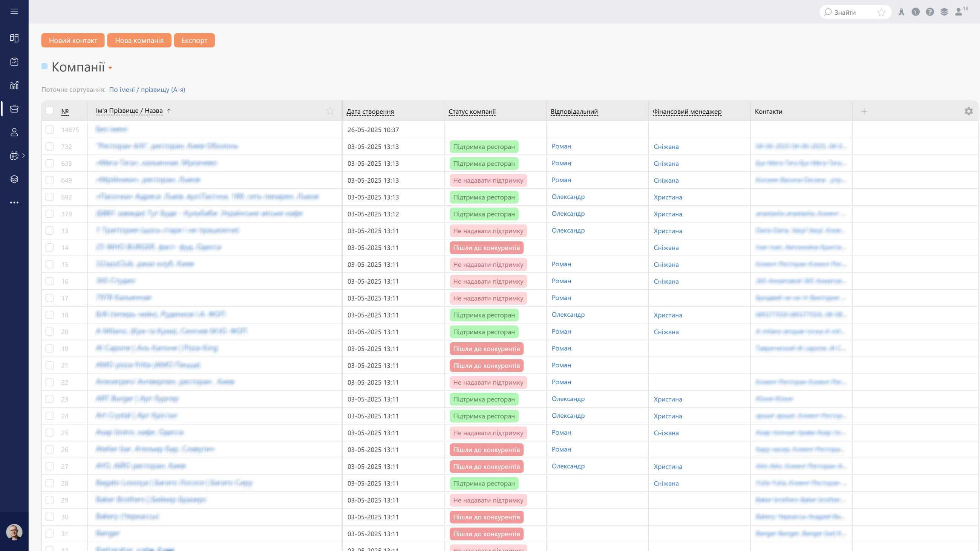980x551 pixels.
Task: Select the checkbox for row 14875
Action: click(x=49, y=130)
